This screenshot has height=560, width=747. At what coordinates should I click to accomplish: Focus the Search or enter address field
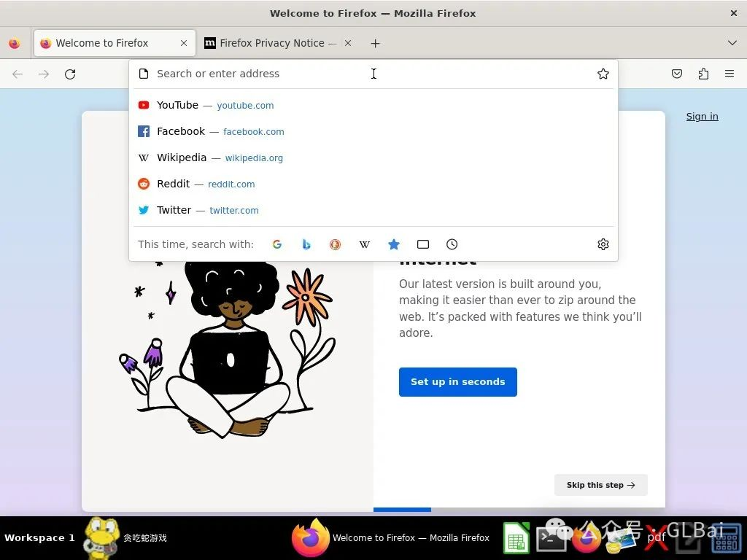[292, 74]
